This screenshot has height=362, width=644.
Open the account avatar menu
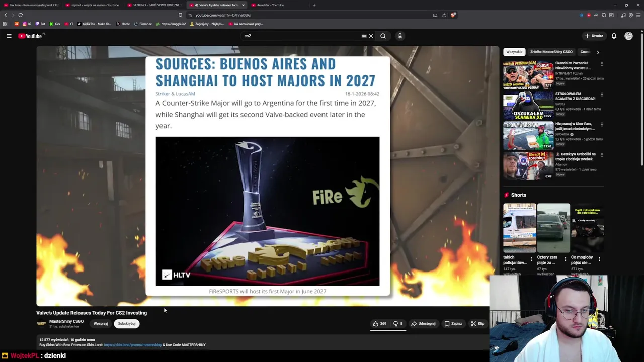pyautogui.click(x=628, y=36)
